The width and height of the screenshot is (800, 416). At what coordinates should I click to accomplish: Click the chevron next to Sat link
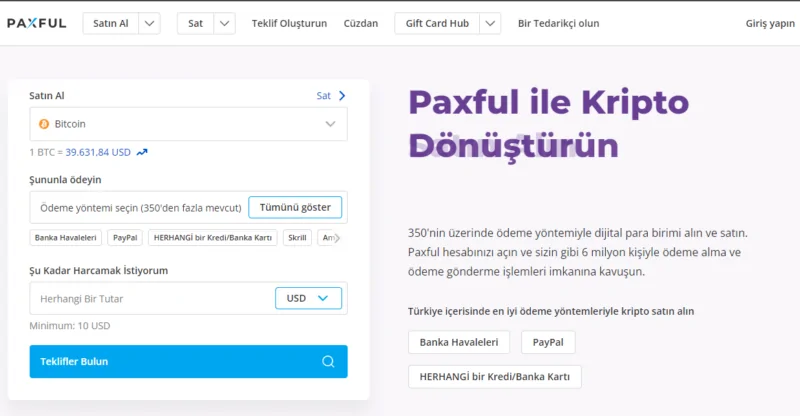click(x=342, y=95)
